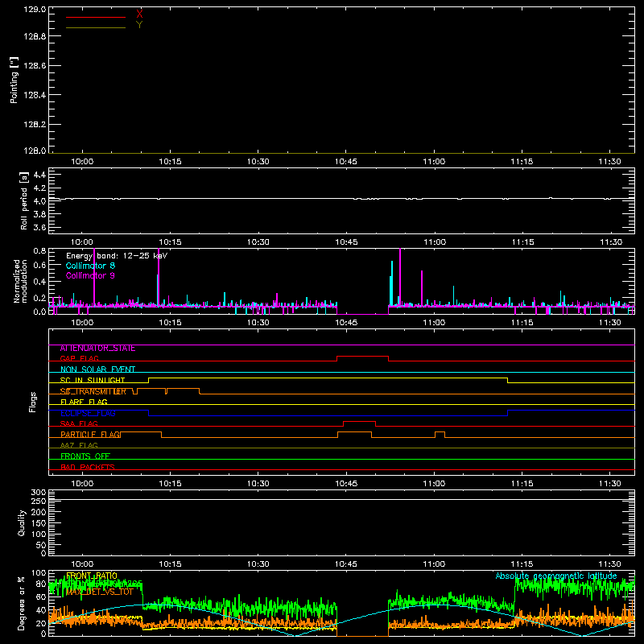The height and width of the screenshot is (644, 644).
Task: Click the NON_SOLAR_EVENT flag label
Action: [97, 369]
